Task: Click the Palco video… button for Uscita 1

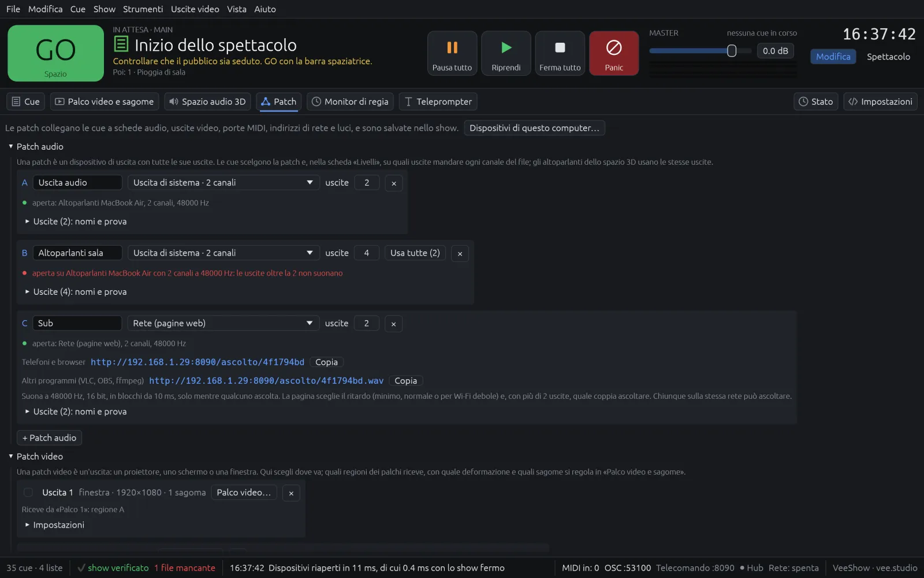Action: 244,492
